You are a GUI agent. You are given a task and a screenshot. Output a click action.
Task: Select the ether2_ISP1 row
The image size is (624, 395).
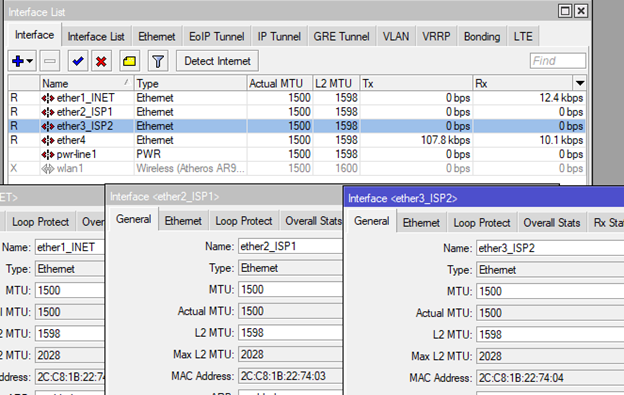pyautogui.click(x=297, y=112)
